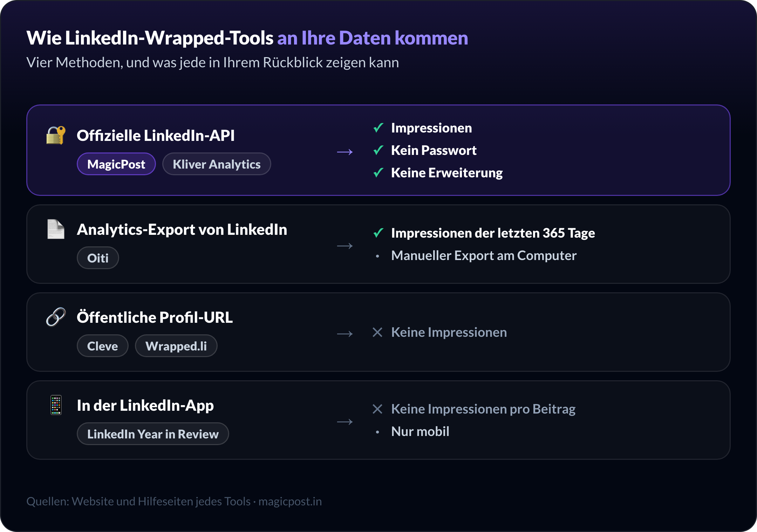This screenshot has width=757, height=532.
Task: Click the Impressionen text in first card
Action: coord(431,128)
